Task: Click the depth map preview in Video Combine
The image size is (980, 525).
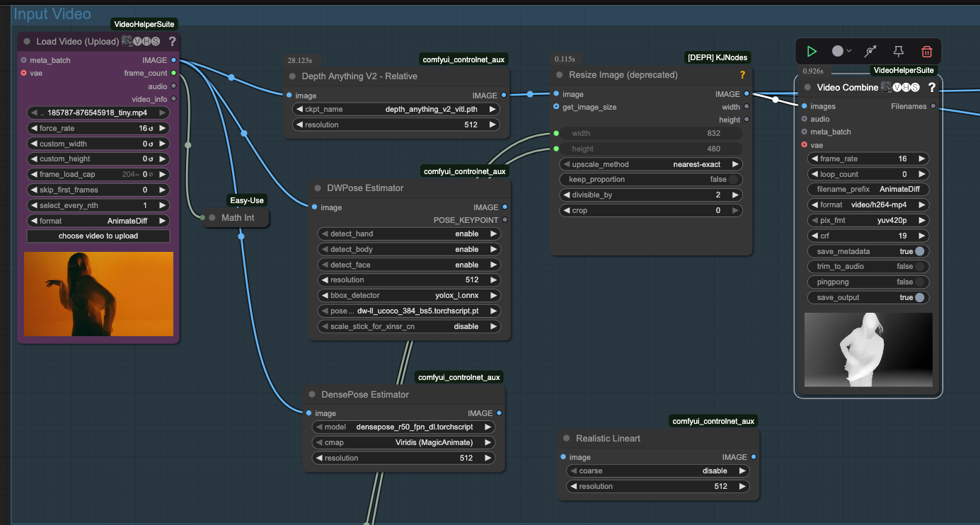Action: click(868, 350)
